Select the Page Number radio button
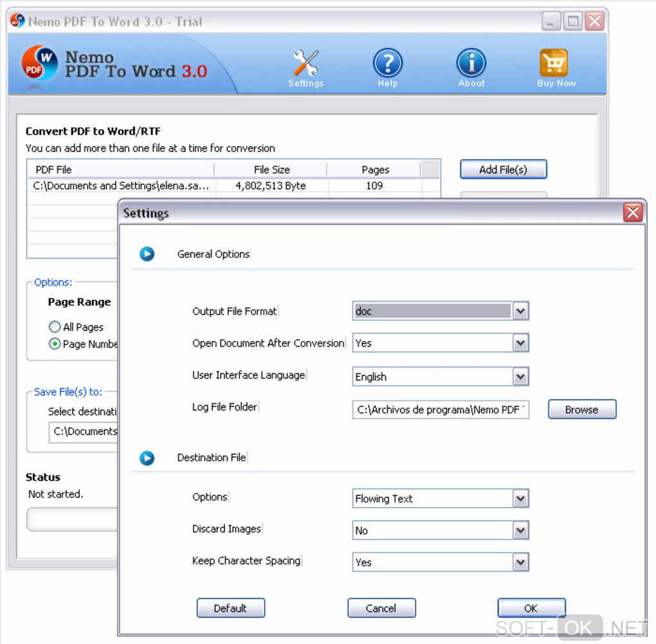This screenshot has width=656, height=644. click(x=55, y=344)
